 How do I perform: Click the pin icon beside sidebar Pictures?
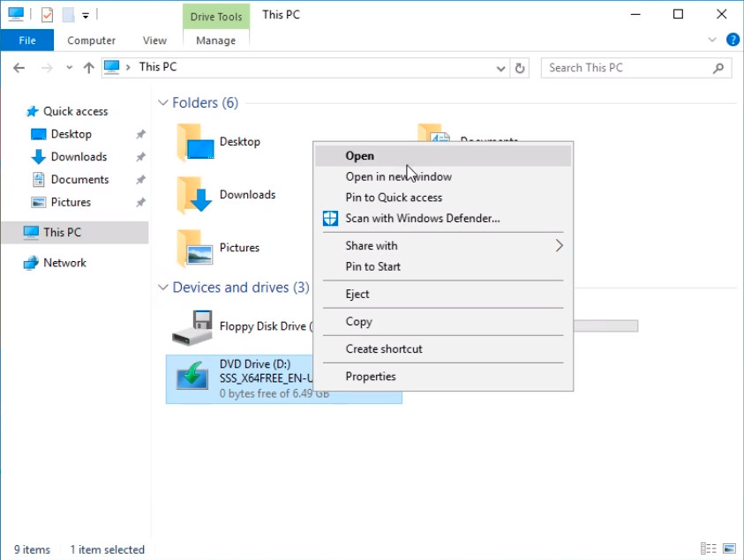pos(140,203)
